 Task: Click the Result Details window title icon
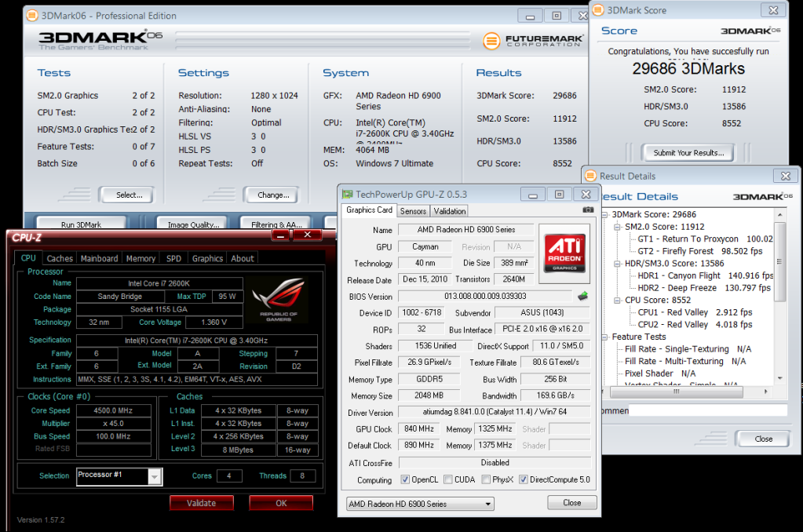point(590,177)
